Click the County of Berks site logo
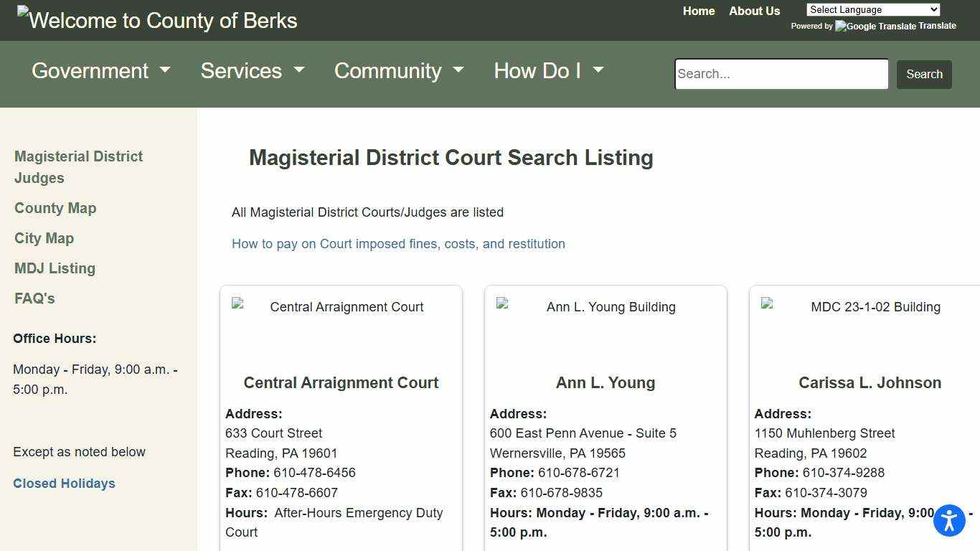Image resolution: width=980 pixels, height=551 pixels. point(156,20)
